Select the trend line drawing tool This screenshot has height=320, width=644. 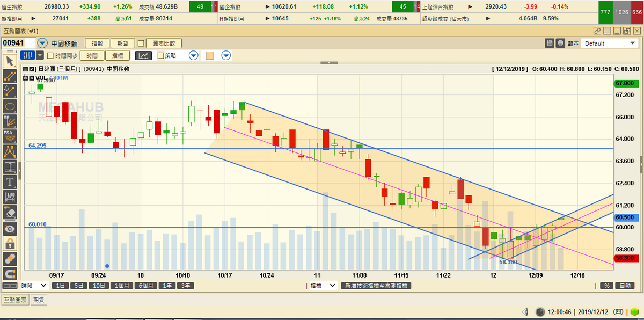click(x=9, y=76)
